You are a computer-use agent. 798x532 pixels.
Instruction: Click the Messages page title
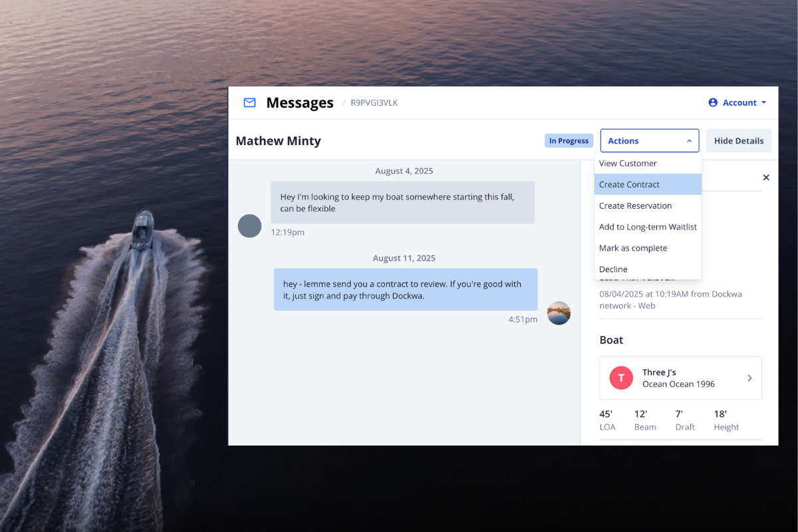(x=300, y=102)
